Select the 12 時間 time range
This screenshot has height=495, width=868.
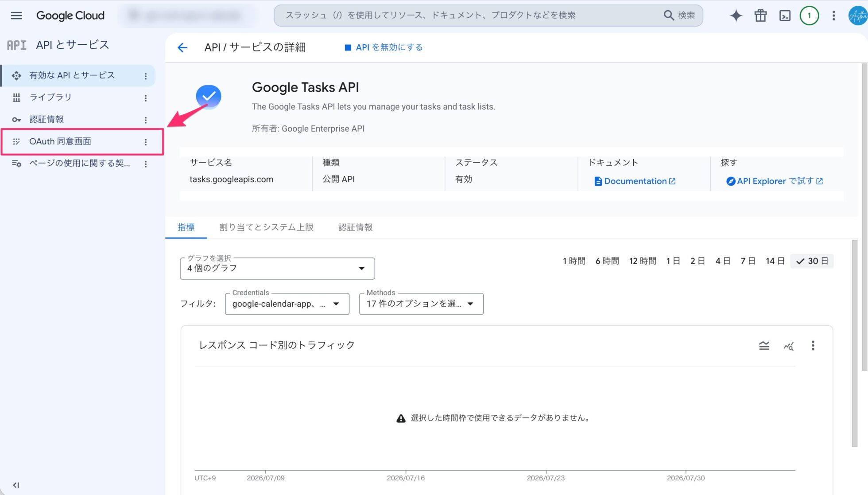click(643, 261)
